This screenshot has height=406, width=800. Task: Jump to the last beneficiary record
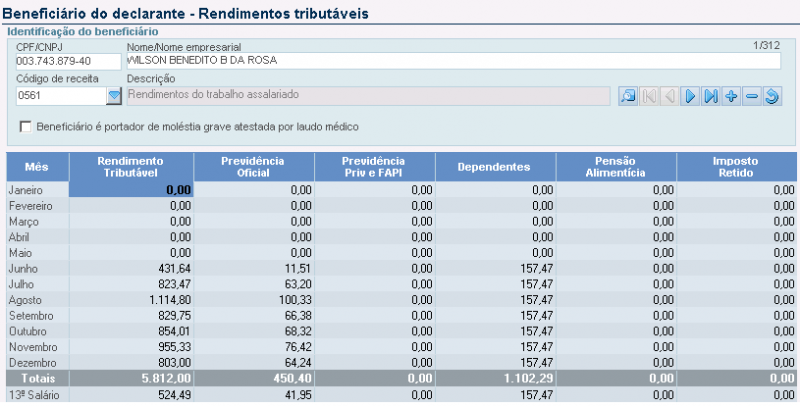click(711, 96)
